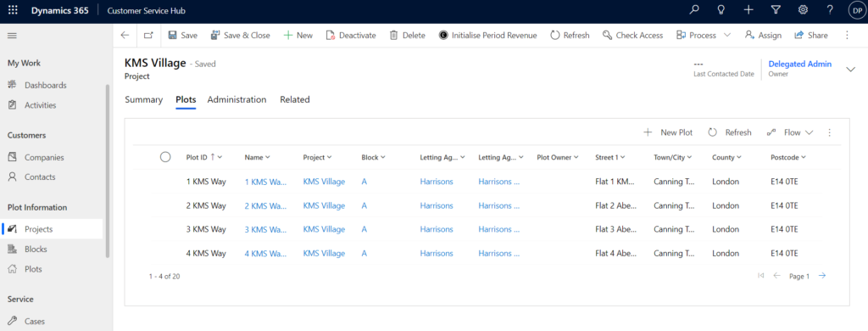This screenshot has height=331, width=868.
Task: Switch to the Summary tab
Action: click(x=143, y=100)
